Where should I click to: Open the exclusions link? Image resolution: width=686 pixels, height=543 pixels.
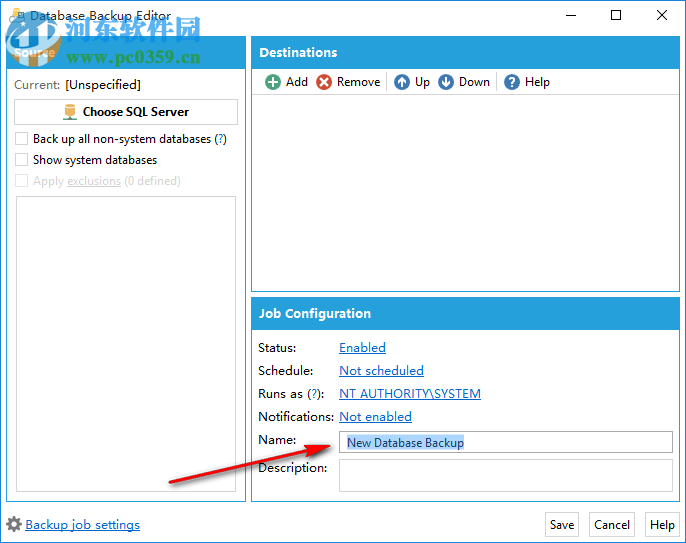(94, 181)
